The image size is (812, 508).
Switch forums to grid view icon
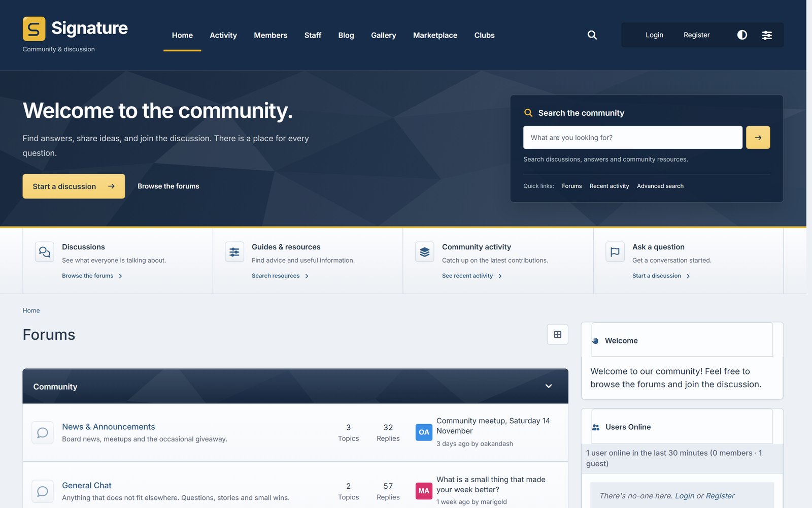[x=558, y=334]
